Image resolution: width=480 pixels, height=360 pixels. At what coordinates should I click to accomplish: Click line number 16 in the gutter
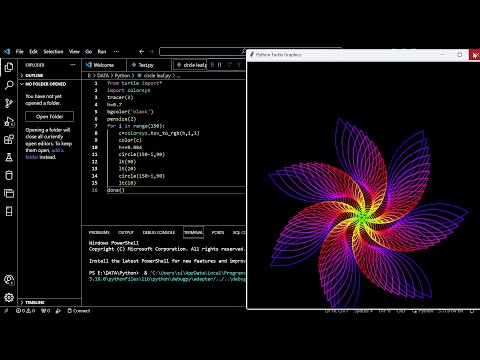coord(95,190)
